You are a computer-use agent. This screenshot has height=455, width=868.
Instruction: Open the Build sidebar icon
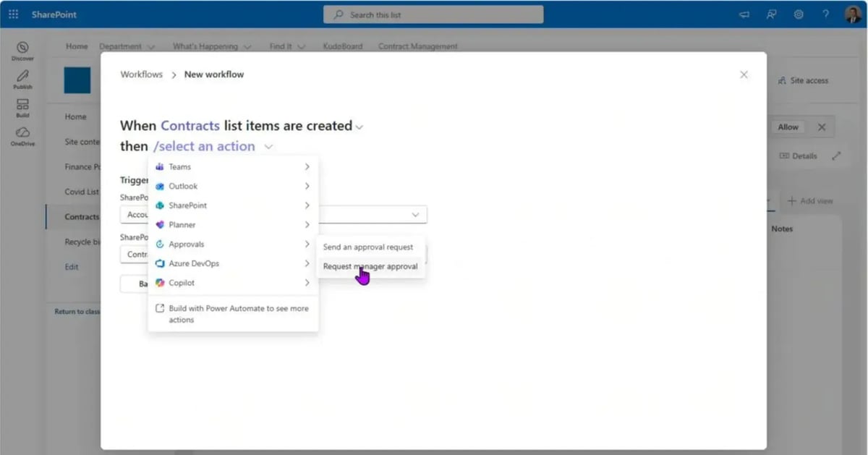click(x=22, y=109)
